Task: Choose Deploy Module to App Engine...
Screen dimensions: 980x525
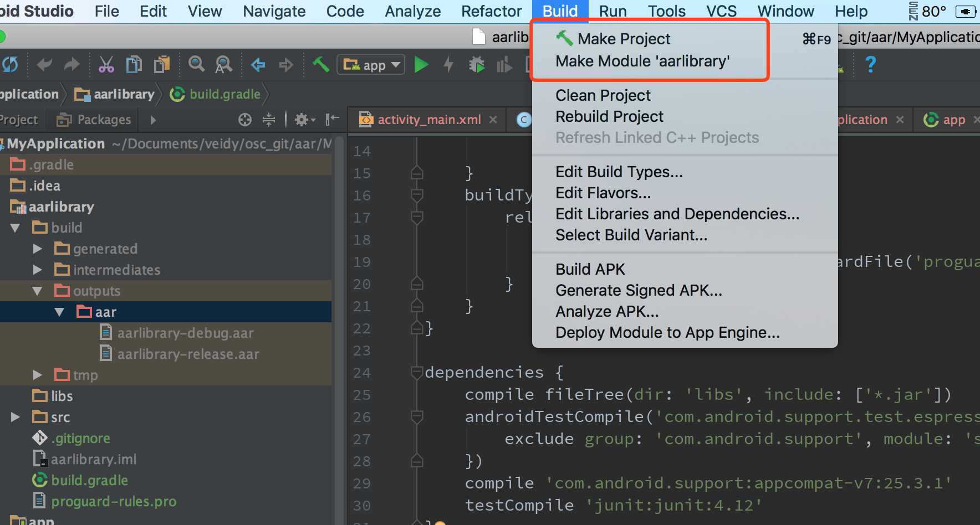Action: point(685,332)
